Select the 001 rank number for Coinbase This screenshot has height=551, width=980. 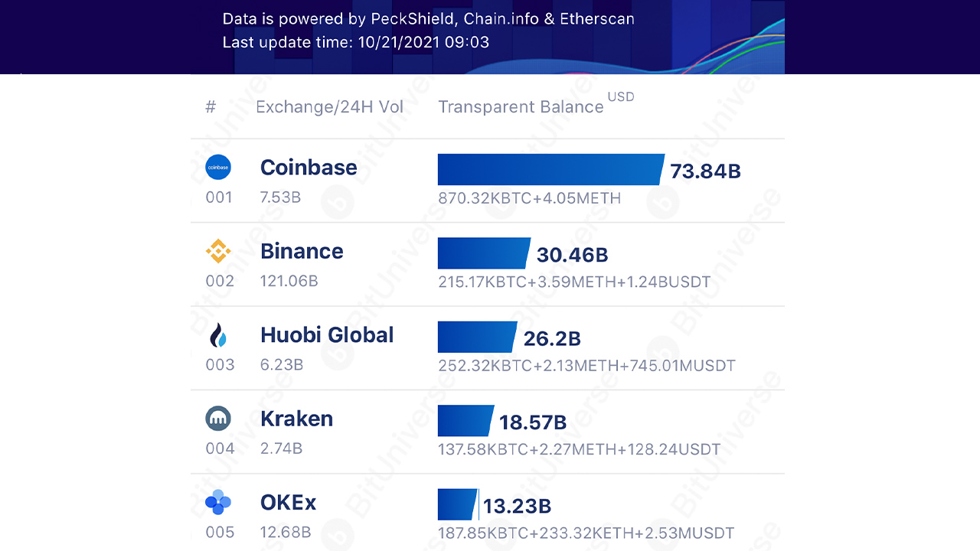pyautogui.click(x=219, y=197)
